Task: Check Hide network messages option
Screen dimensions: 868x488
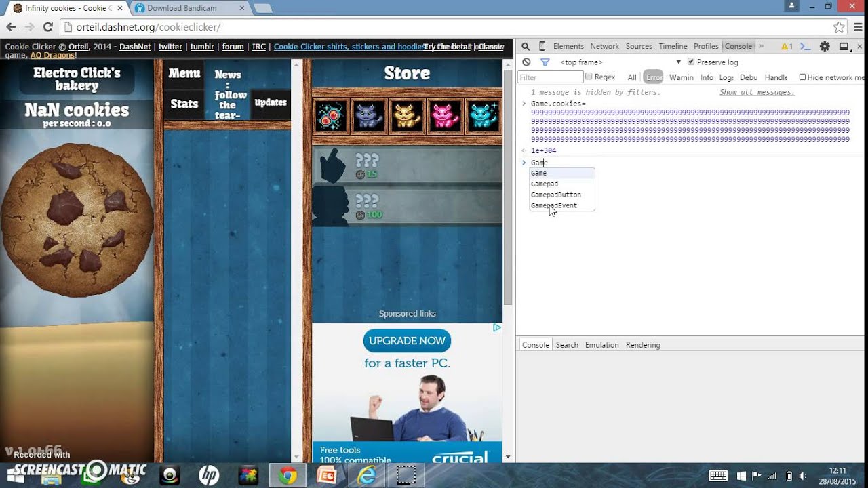Action: (x=802, y=77)
